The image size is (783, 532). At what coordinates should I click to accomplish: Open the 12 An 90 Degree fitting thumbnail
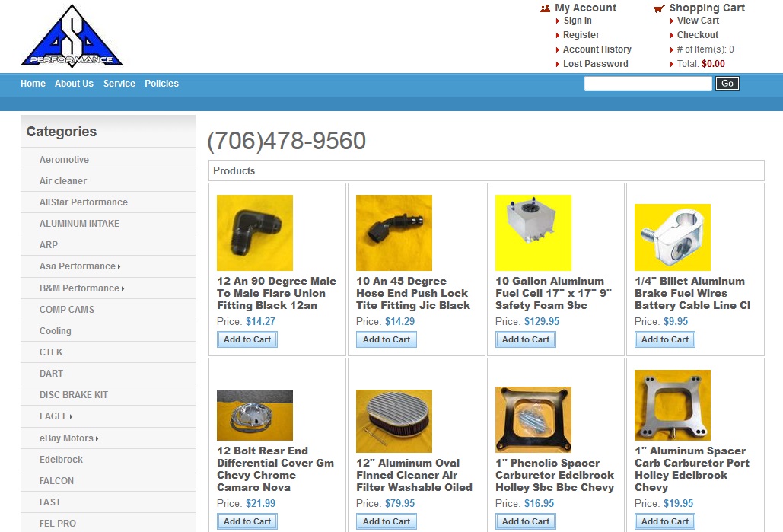coord(255,233)
